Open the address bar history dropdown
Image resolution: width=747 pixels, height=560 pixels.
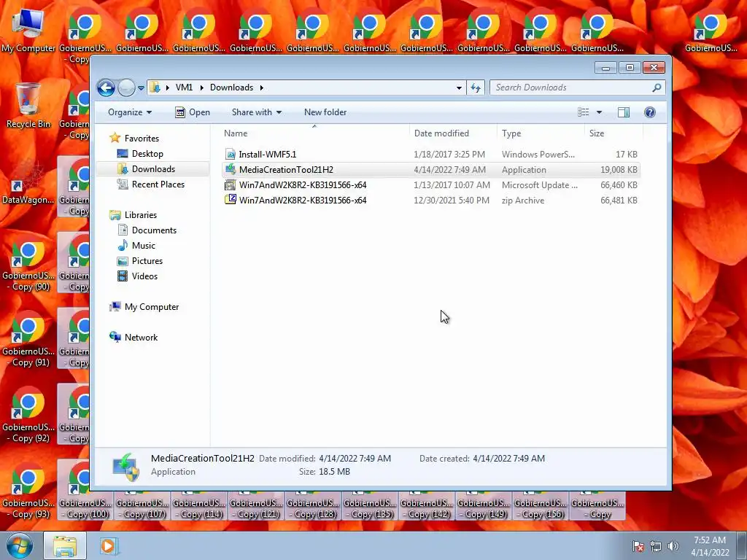pos(459,87)
